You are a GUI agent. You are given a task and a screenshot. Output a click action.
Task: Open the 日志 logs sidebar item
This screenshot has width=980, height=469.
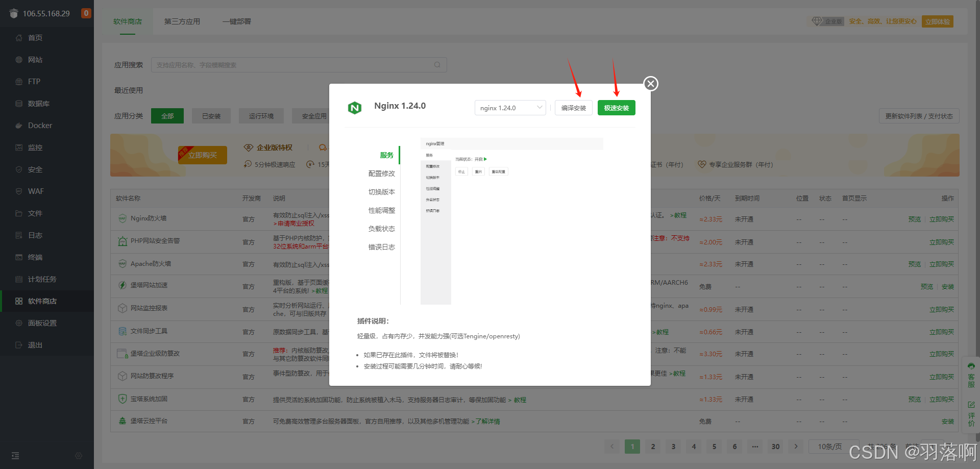pyautogui.click(x=47, y=235)
